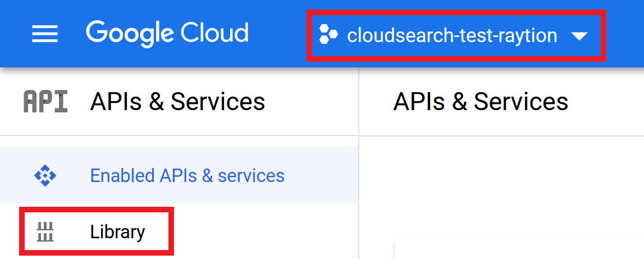Click the Enabled APIs & services diamond icon

pos(45,176)
